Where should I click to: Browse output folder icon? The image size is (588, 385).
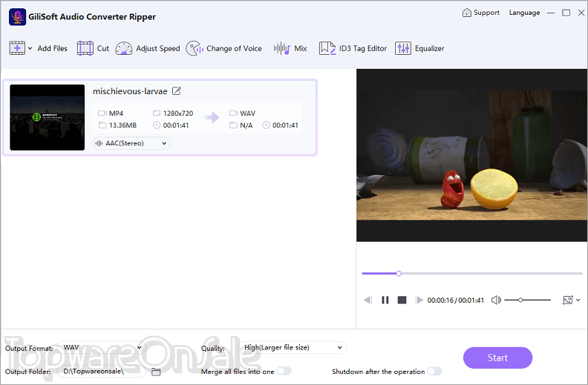[156, 372]
